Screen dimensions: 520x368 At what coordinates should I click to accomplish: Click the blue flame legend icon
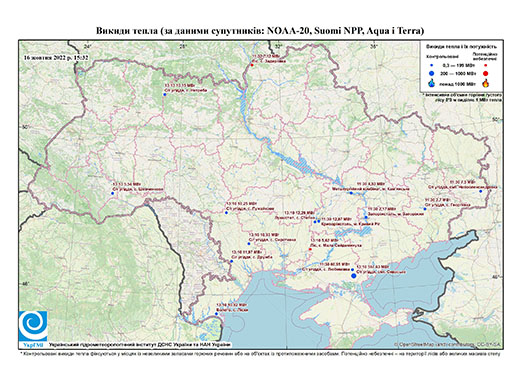click(432, 83)
